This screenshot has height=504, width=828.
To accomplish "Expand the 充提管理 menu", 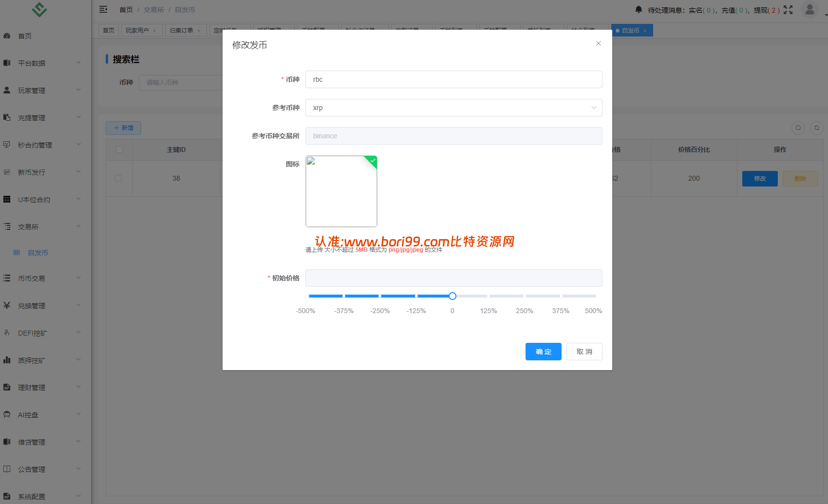I will coord(78,117).
